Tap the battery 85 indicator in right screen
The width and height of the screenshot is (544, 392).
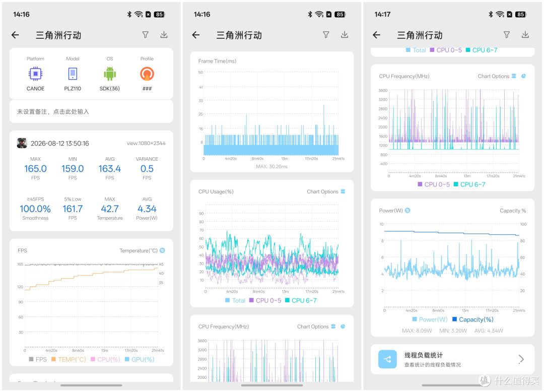pyautogui.click(x=520, y=14)
